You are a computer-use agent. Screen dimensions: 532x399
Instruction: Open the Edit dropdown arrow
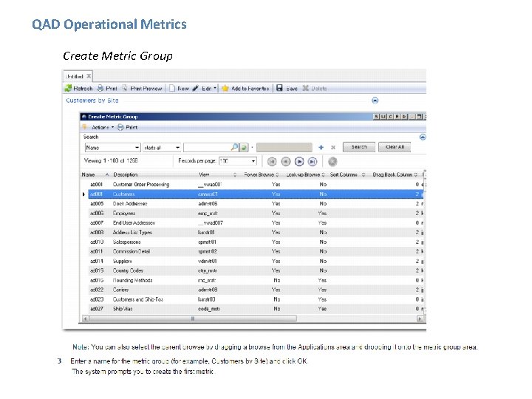coord(215,88)
